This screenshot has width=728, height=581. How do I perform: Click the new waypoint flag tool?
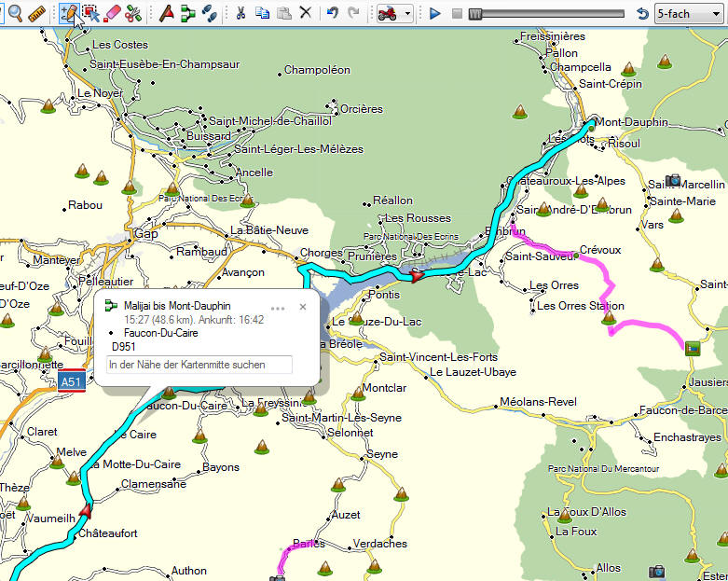tap(166, 13)
